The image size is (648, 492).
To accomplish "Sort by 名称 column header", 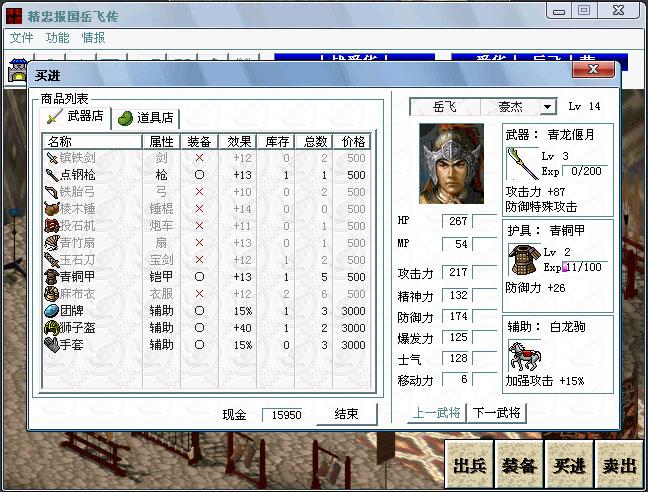I will [x=93, y=142].
